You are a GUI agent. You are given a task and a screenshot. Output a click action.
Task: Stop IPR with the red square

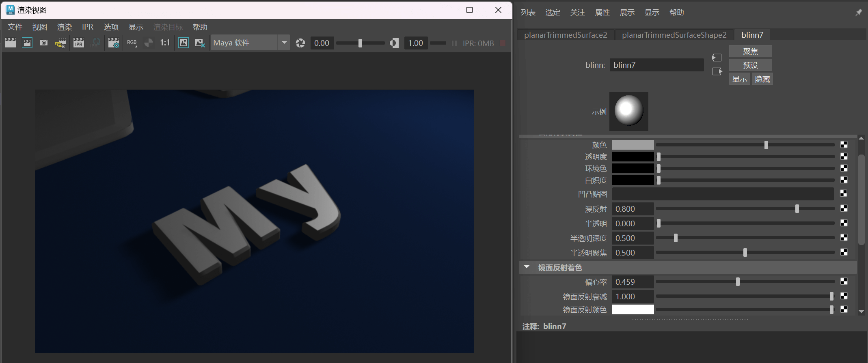tap(503, 43)
